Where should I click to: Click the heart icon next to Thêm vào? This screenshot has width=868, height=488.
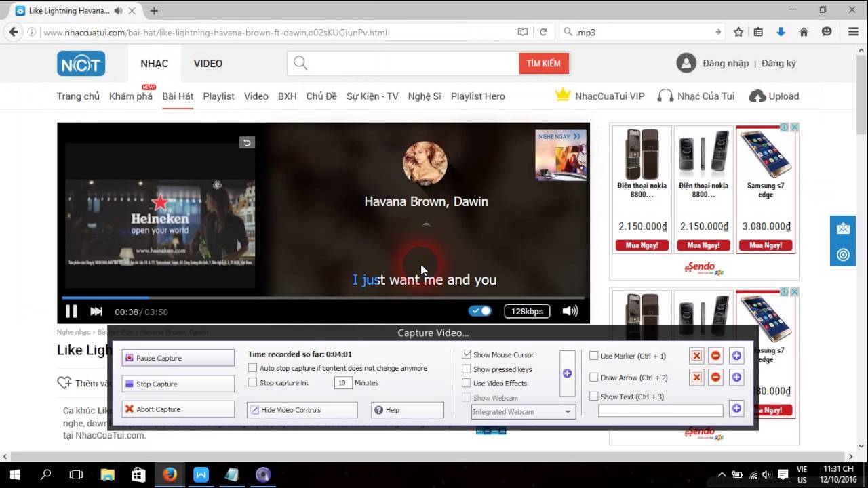(64, 383)
